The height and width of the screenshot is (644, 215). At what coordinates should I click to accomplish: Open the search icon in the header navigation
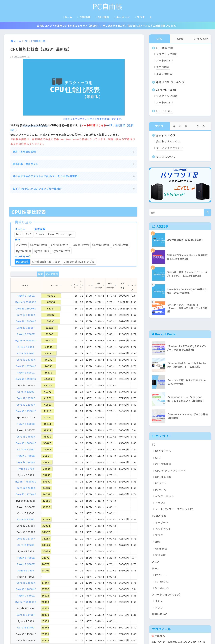pyautogui.click(x=151, y=17)
